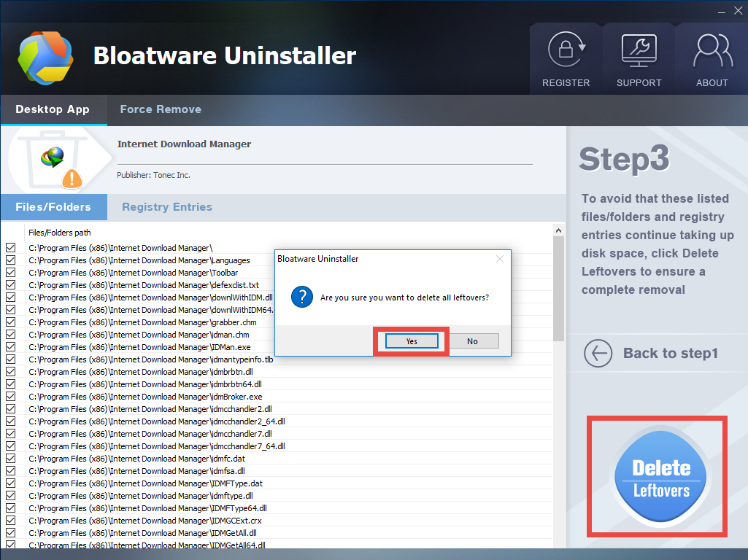Image resolution: width=748 pixels, height=560 pixels.
Task: Uncheck the idmbrbtn.dll checkbox
Action: 10,372
